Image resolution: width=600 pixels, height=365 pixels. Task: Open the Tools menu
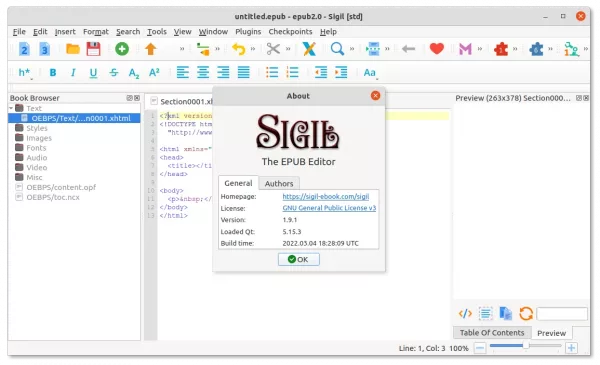click(157, 32)
